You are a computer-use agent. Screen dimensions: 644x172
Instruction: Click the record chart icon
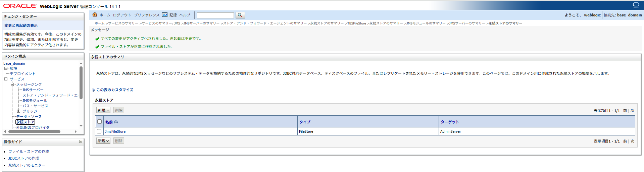(165, 15)
